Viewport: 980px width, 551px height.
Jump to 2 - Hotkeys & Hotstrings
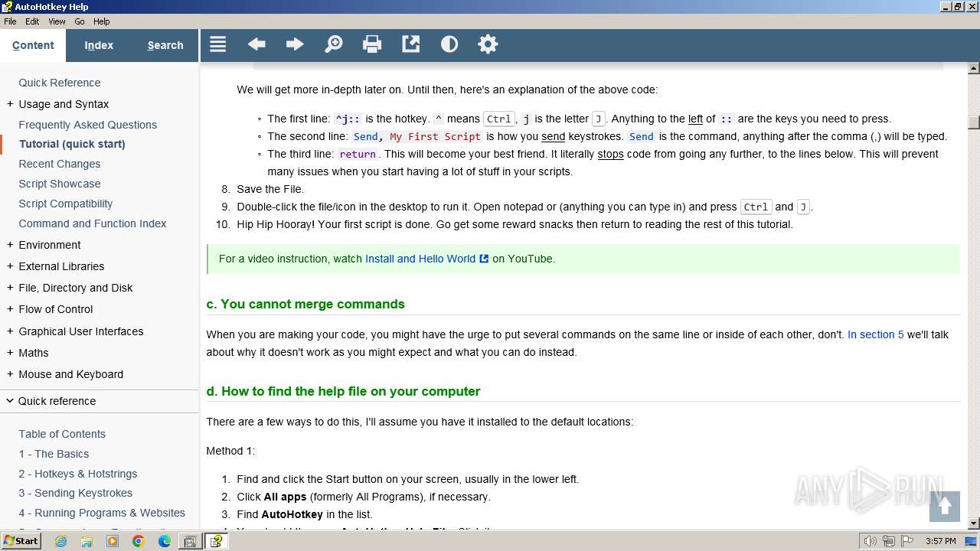pyautogui.click(x=78, y=474)
